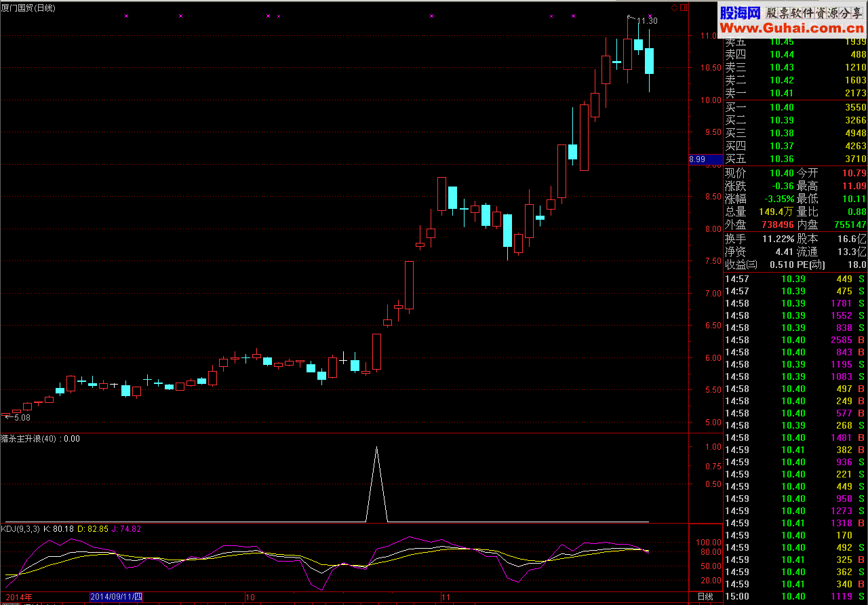The width and height of the screenshot is (868, 605).
Task: Select the 买一 order row with volume 3550
Action: tap(796, 107)
